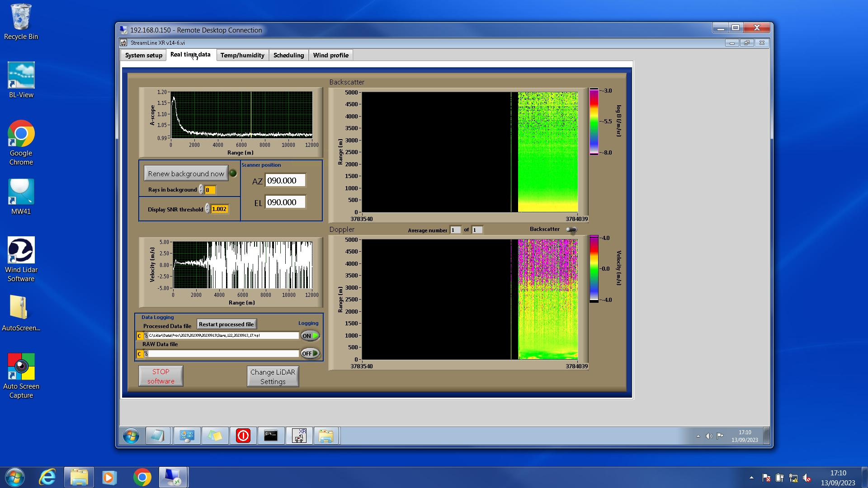Show hidden icons arrow in system tray
The width and height of the screenshot is (868, 488).
(x=751, y=478)
